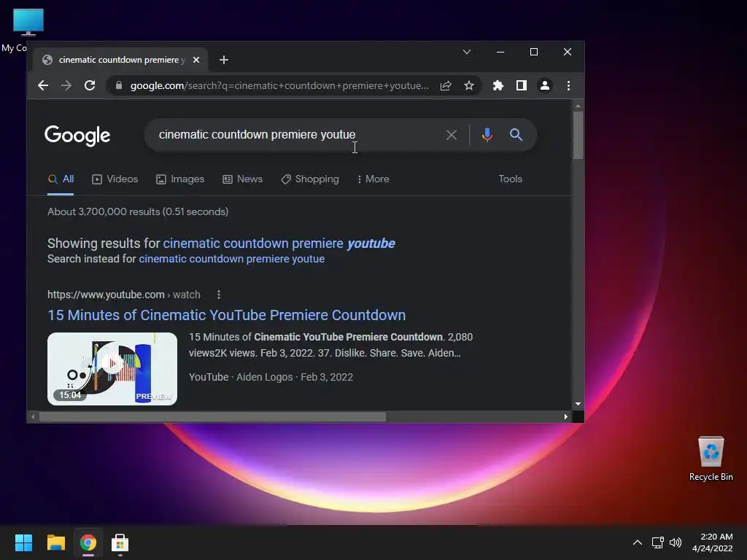The height and width of the screenshot is (560, 747).
Task: Open the Chrome extensions puzzle icon
Action: click(498, 86)
